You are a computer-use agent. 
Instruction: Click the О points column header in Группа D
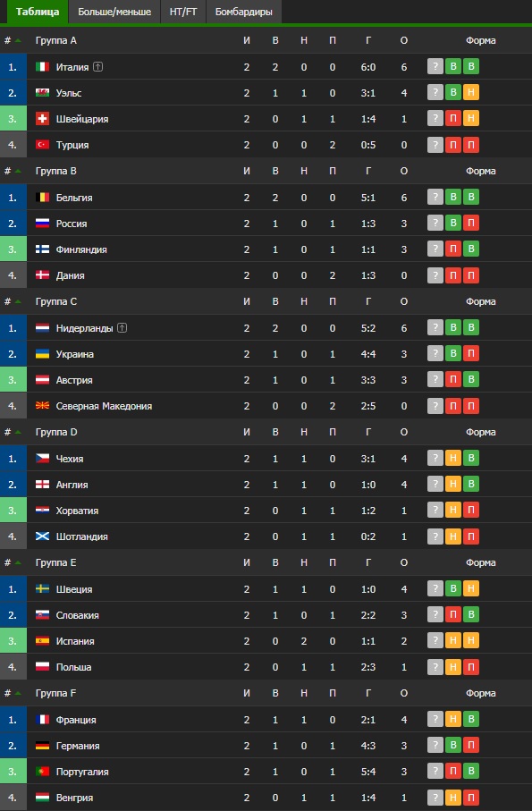404,432
